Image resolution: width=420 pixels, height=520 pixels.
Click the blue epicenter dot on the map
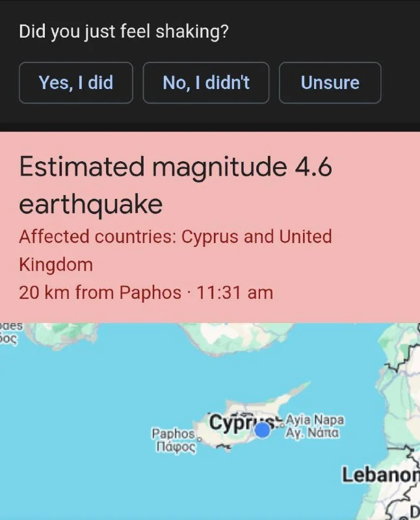[x=263, y=430]
